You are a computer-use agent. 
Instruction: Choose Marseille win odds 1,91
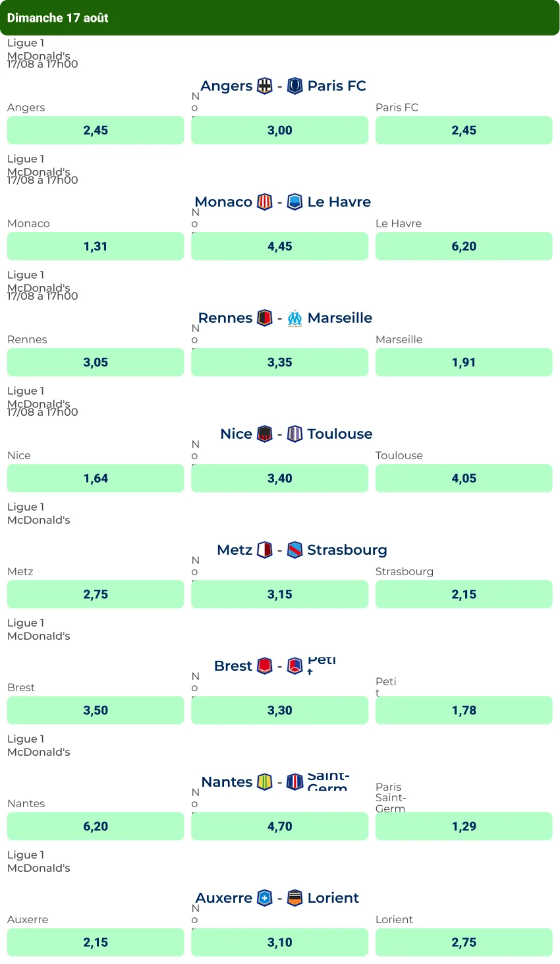(464, 362)
